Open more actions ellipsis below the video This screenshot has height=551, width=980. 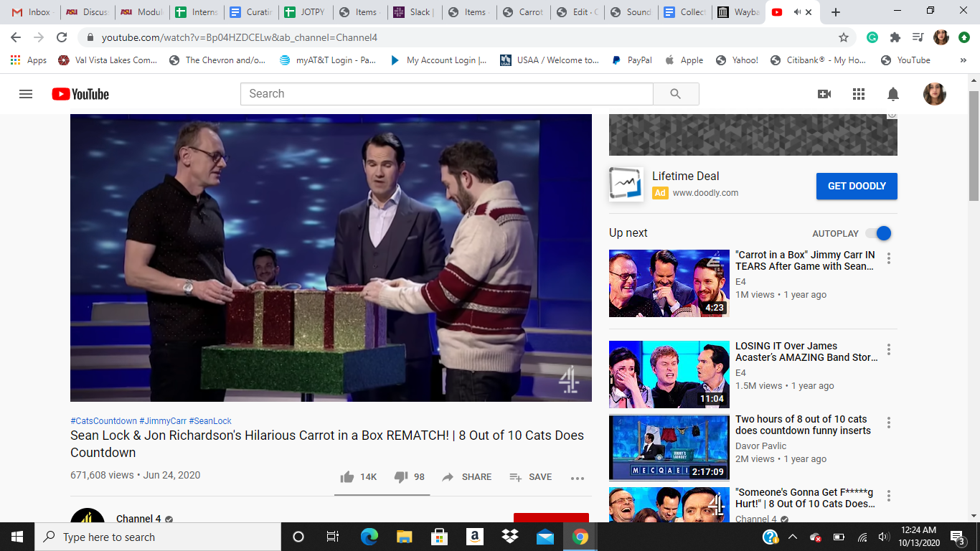pyautogui.click(x=578, y=478)
